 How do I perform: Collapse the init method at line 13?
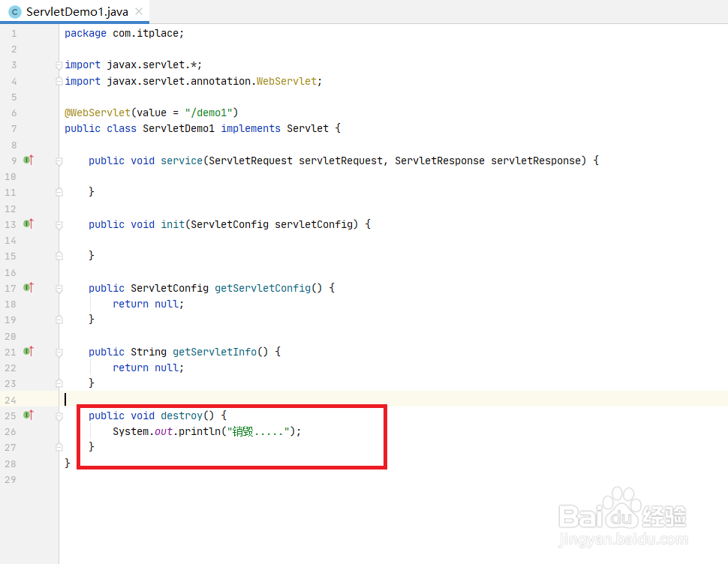point(59,226)
